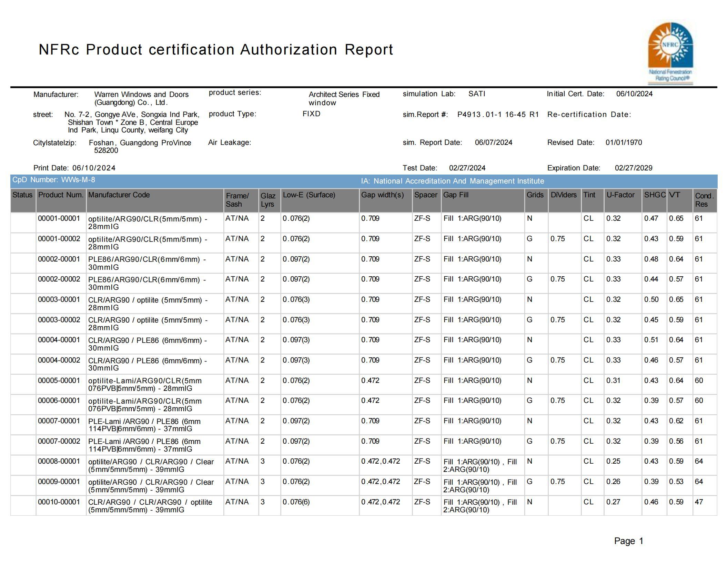
Task: Select product number 00001-00001
Action: pyautogui.click(x=59, y=218)
